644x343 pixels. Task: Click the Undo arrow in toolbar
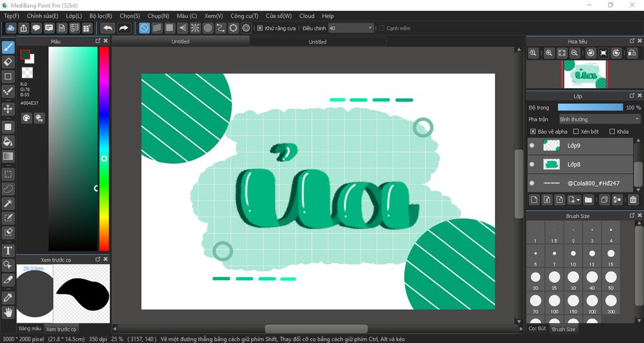click(x=108, y=28)
